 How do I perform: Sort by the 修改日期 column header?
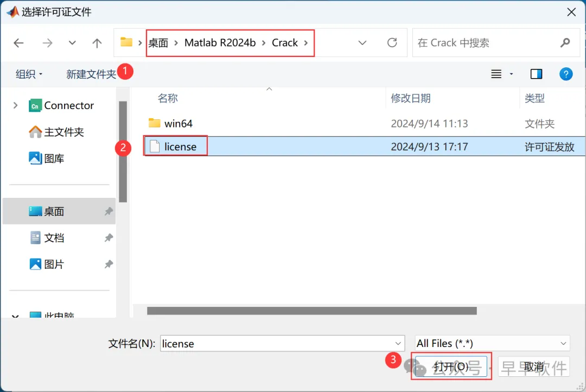click(x=411, y=98)
